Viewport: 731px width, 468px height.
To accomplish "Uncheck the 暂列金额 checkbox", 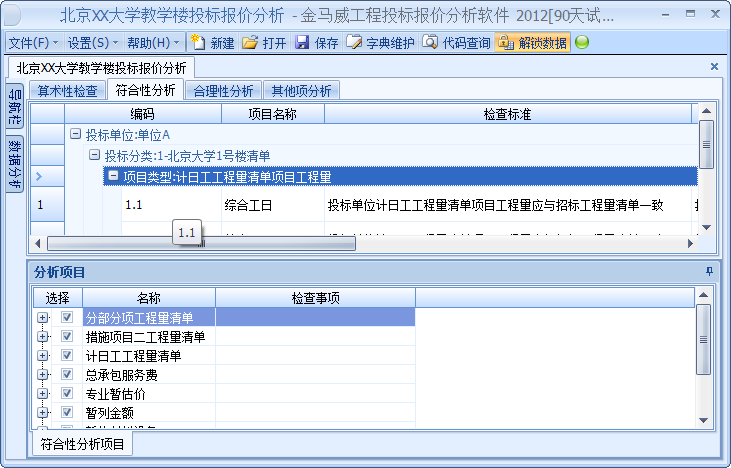I will [x=67, y=411].
